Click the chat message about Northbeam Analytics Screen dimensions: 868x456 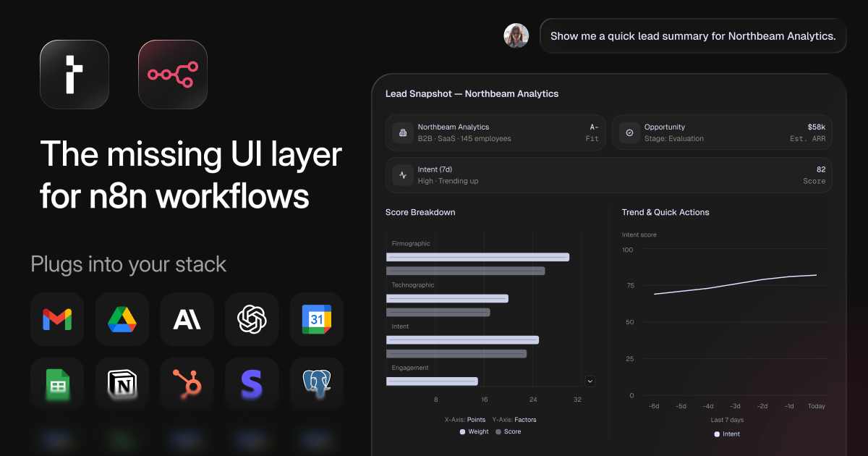point(693,36)
